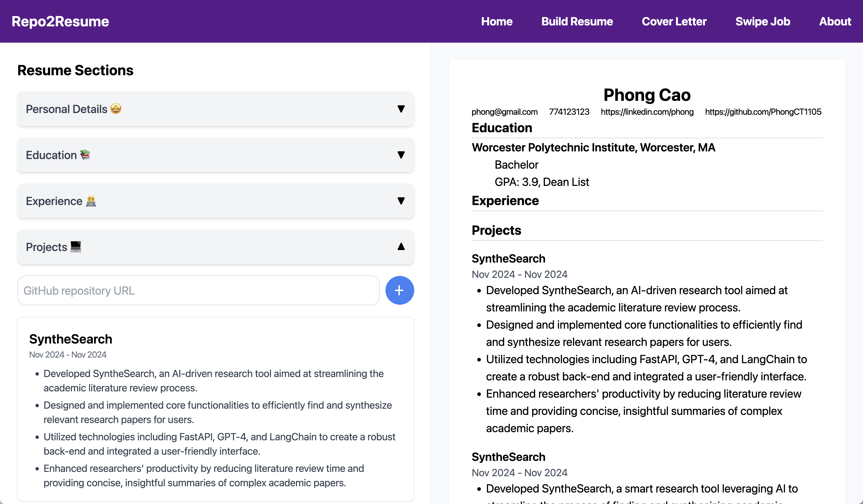Open the Cover Letter page
Screen dimensions: 863x504
click(x=674, y=21)
